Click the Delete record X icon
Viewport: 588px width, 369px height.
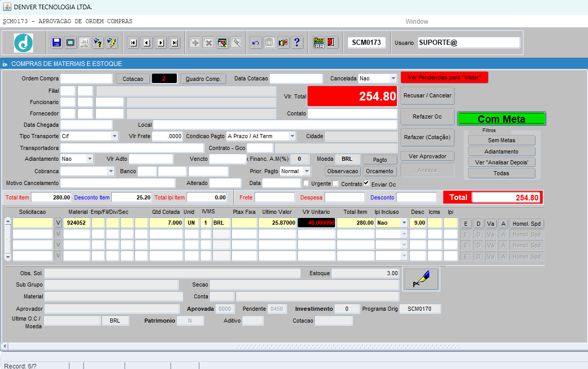click(x=209, y=42)
